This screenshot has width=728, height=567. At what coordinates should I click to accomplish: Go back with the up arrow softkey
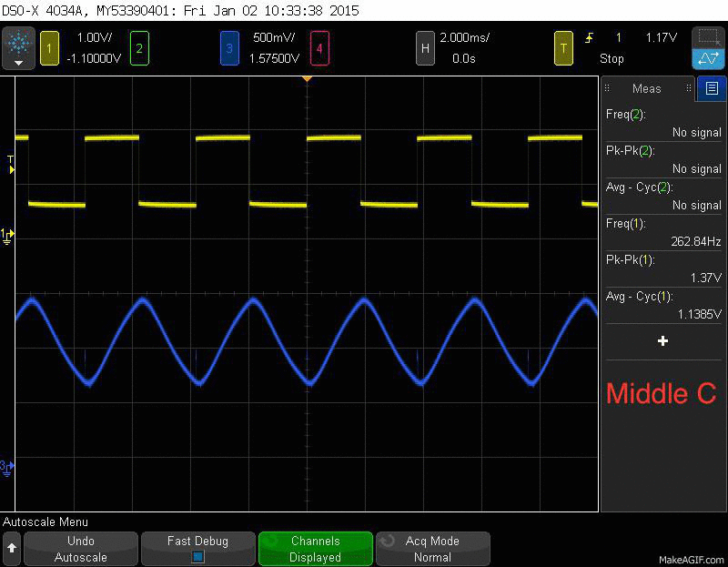(x=12, y=549)
